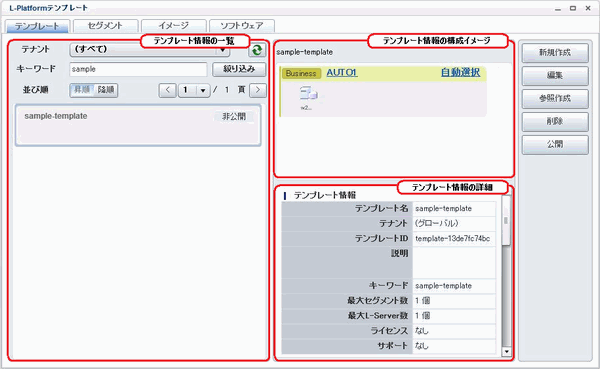Click the 新規作成 button
This screenshot has height=369, width=600.
tap(555, 53)
